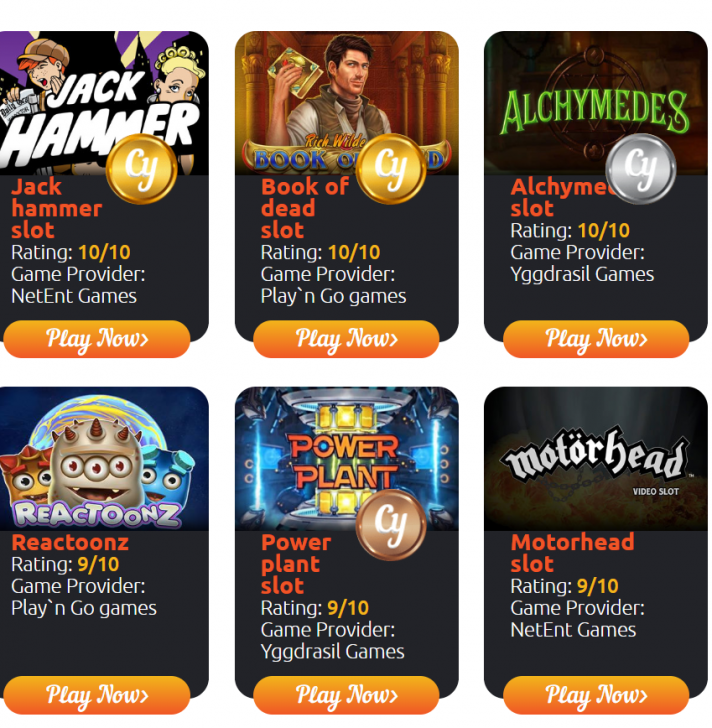Follow the Power plant slot title link

296,564
